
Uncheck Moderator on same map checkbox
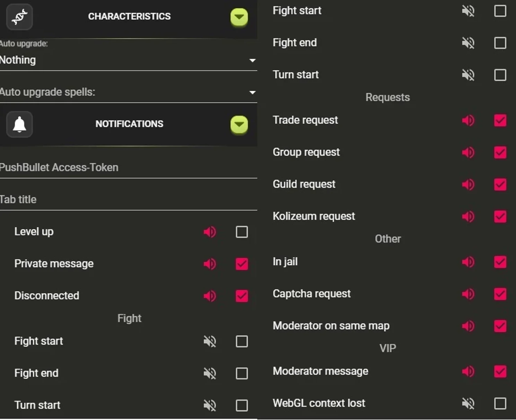pyautogui.click(x=500, y=326)
